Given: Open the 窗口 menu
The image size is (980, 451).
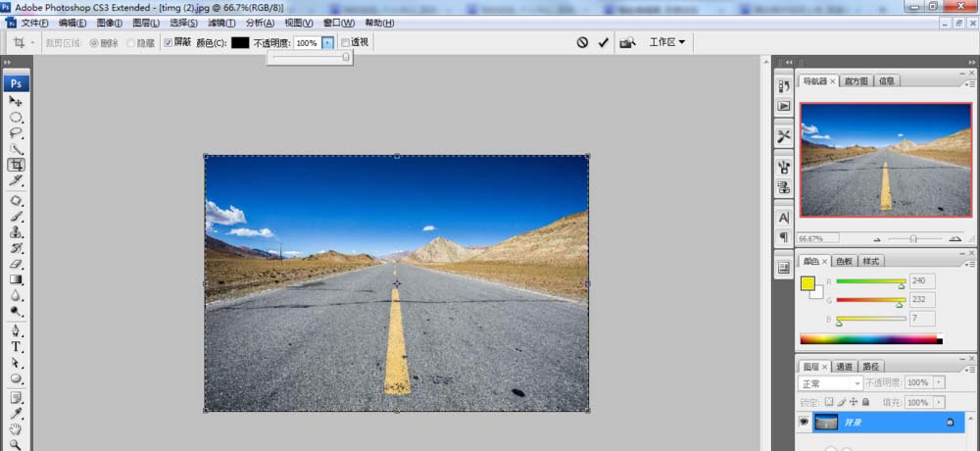Looking at the screenshot, I should [x=339, y=24].
